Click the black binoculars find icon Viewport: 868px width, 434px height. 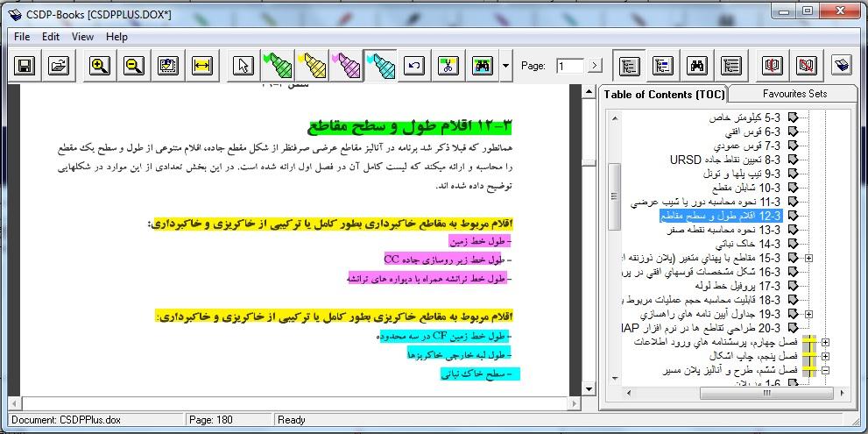(x=697, y=66)
